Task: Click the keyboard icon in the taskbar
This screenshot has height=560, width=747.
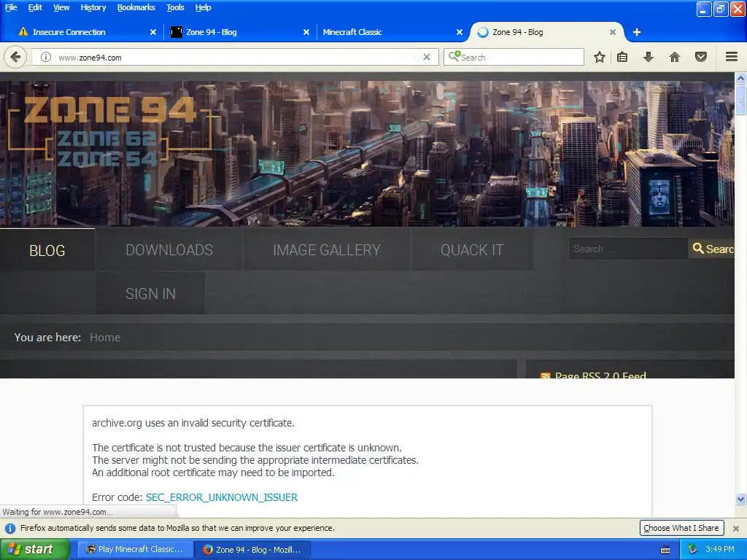Action: (665, 550)
